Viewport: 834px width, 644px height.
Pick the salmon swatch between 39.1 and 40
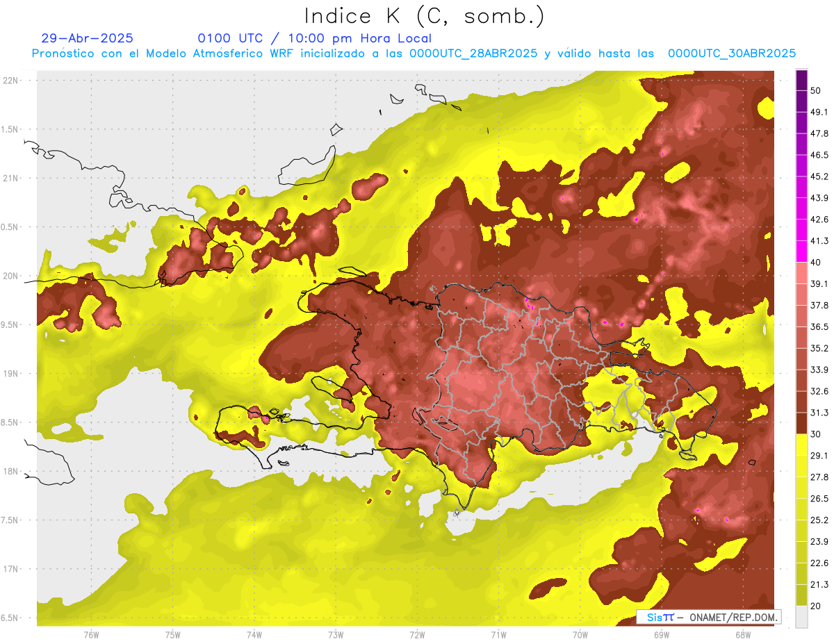tap(801, 273)
